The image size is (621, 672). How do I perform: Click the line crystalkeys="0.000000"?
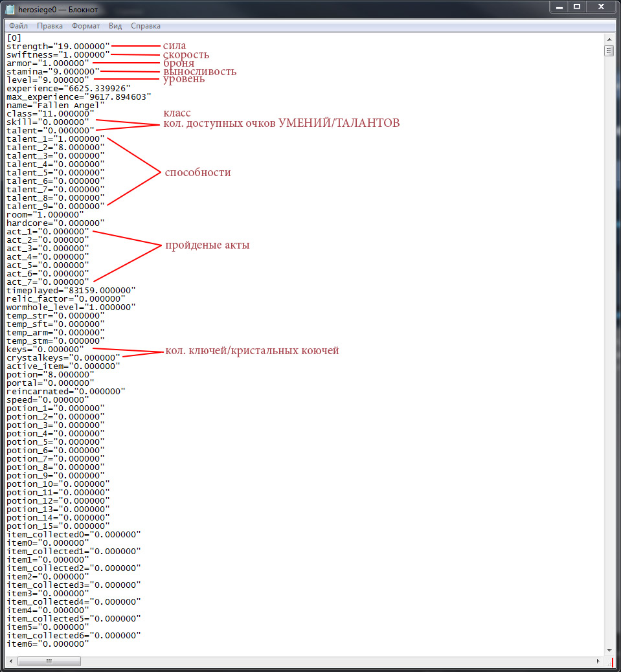[x=63, y=358]
